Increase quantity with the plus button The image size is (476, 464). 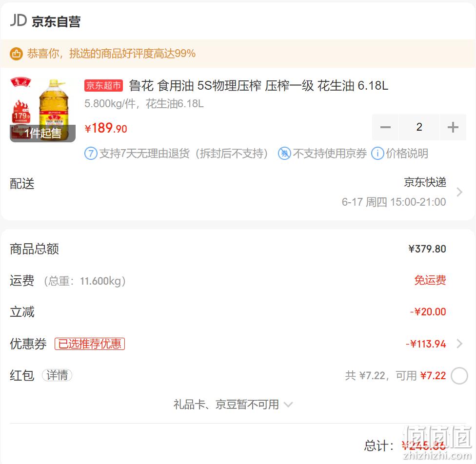(453, 127)
